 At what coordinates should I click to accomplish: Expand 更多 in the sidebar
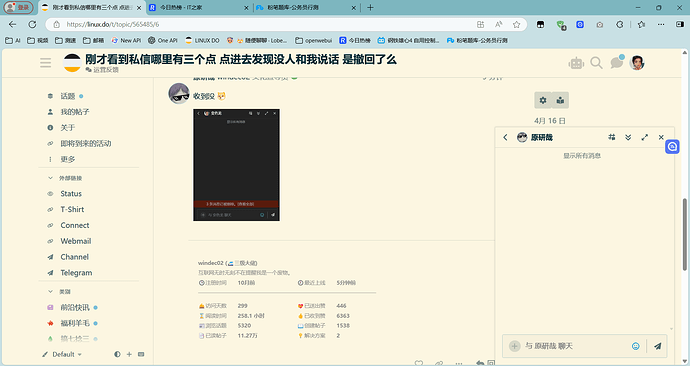click(x=68, y=159)
